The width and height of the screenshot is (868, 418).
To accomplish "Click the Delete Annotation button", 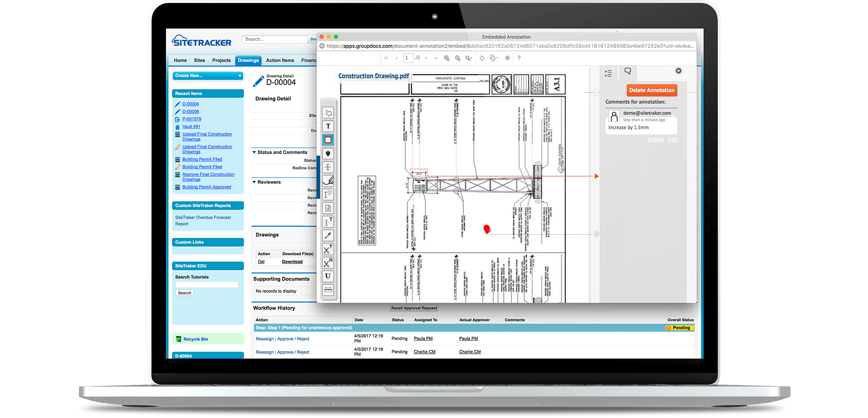I will (651, 90).
